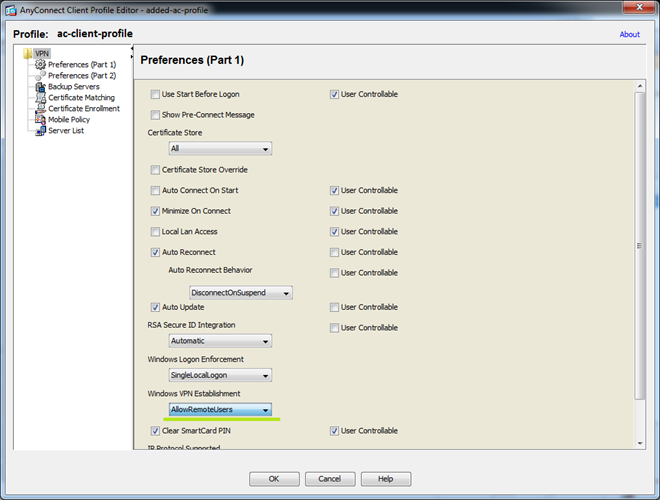Click the Mobile Policy icon
The height and width of the screenshot is (500, 660).
pos(40,120)
